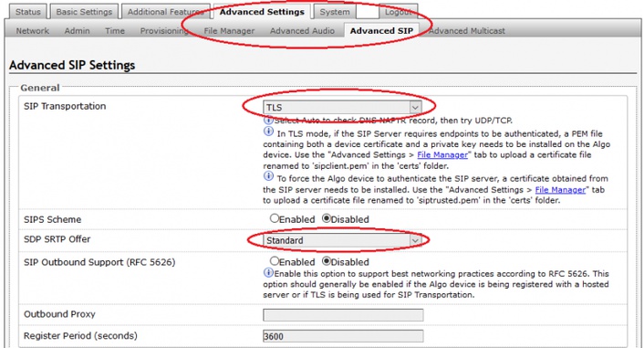Viewport: 644px width, 348px height.
Task: Click info icon beside 'To force the Algo device' note
Action: (268, 176)
